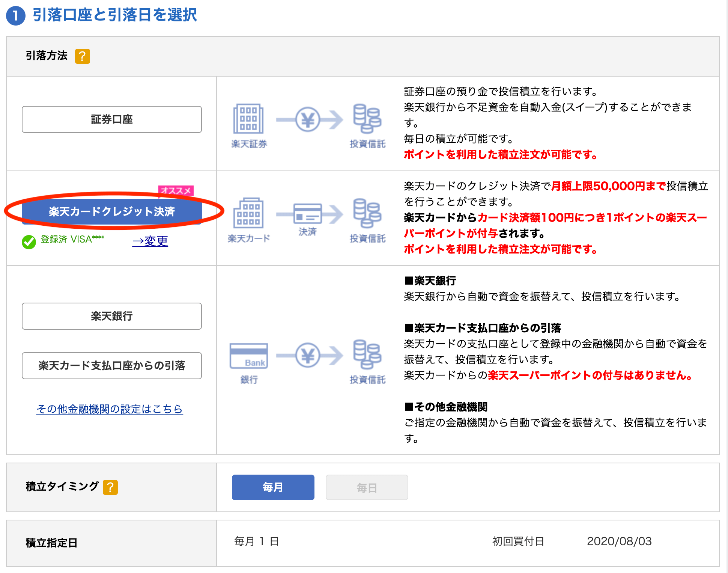Click ■楽天カード支払口座からの引落 heading
The image size is (728, 573).
coord(483,328)
